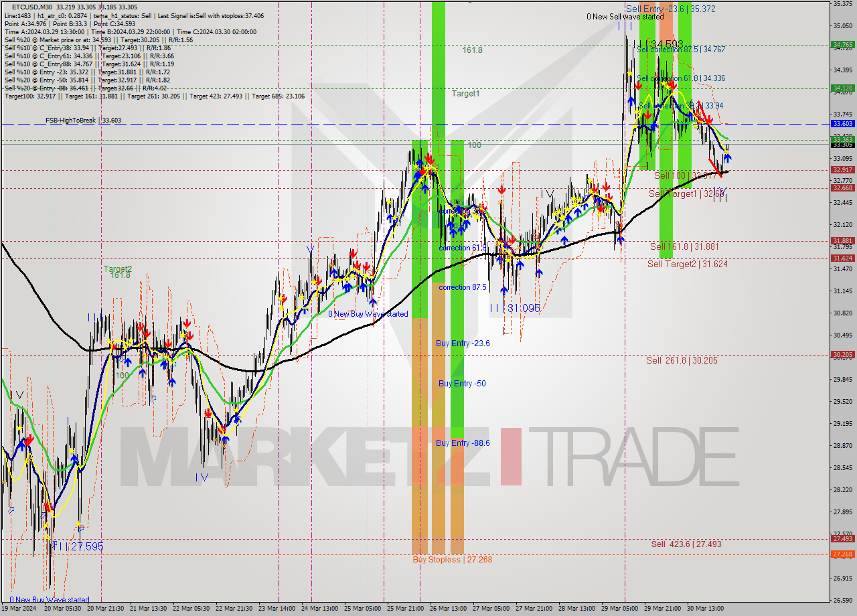Click the '27.595' swing low label

click(87, 546)
